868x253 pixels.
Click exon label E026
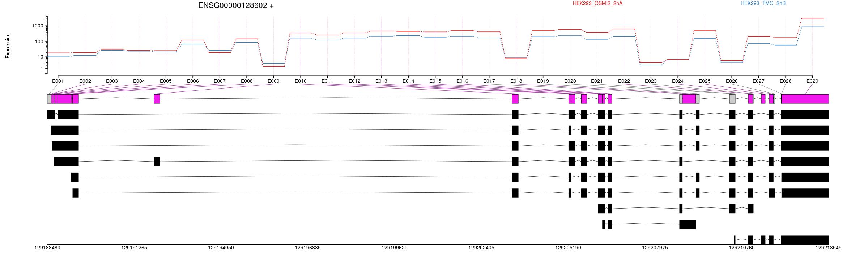(732, 81)
